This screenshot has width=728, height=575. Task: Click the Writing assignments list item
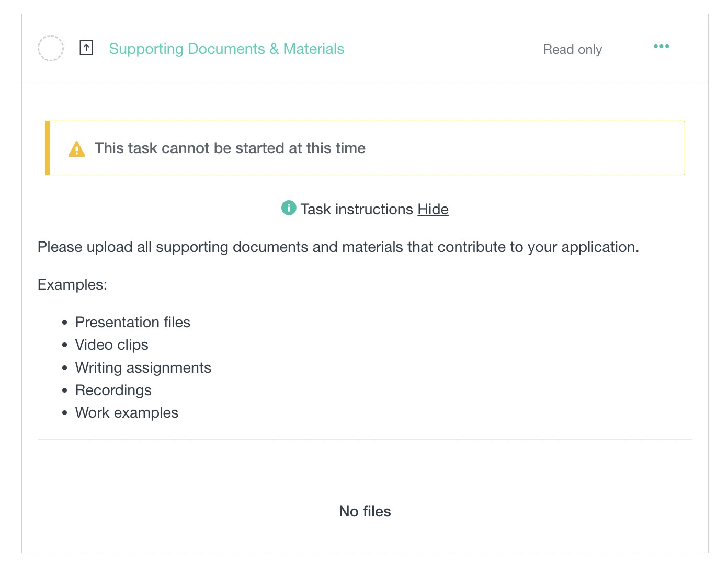click(143, 367)
